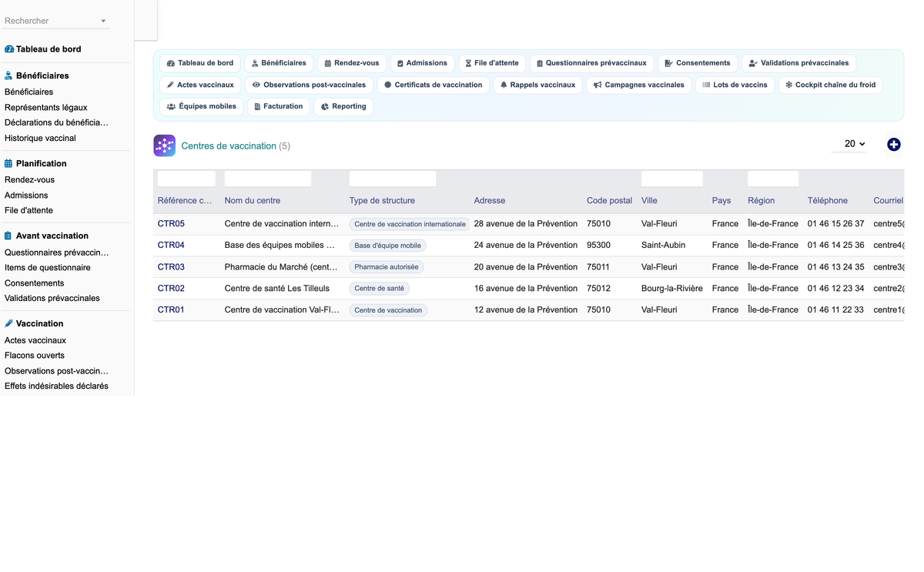Open Items de questionnaire in sidebar

pyautogui.click(x=48, y=267)
